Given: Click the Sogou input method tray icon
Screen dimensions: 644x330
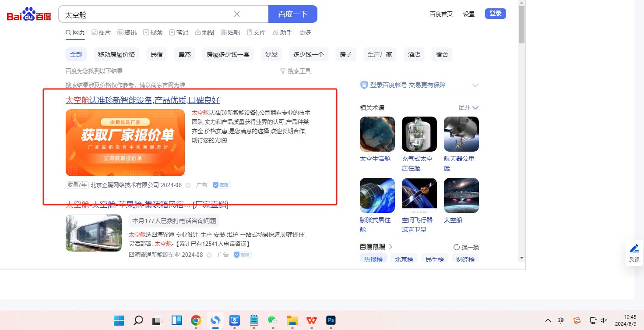Looking at the screenshot, I should tap(577, 320).
